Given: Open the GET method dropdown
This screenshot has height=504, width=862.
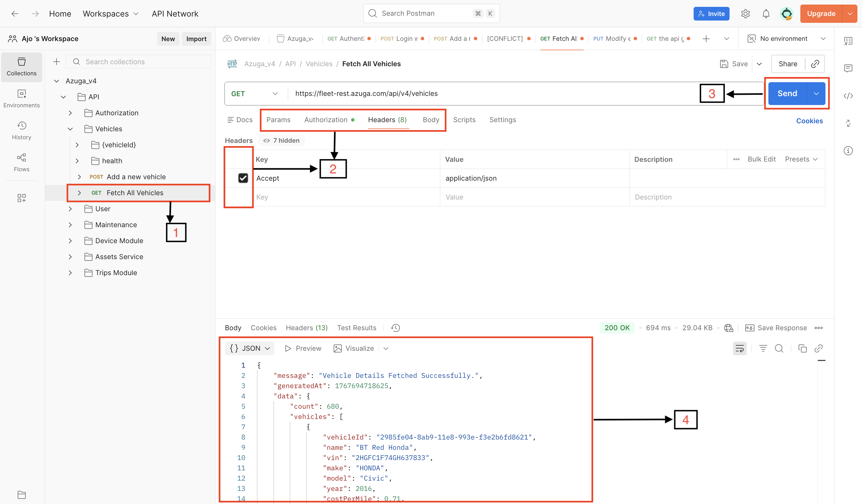Looking at the screenshot, I should pyautogui.click(x=254, y=94).
